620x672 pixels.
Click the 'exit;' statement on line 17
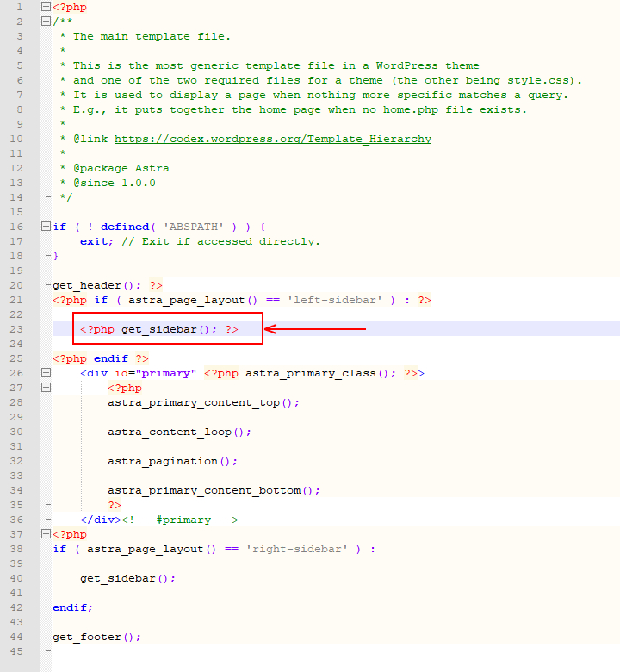pyautogui.click(x=96, y=242)
